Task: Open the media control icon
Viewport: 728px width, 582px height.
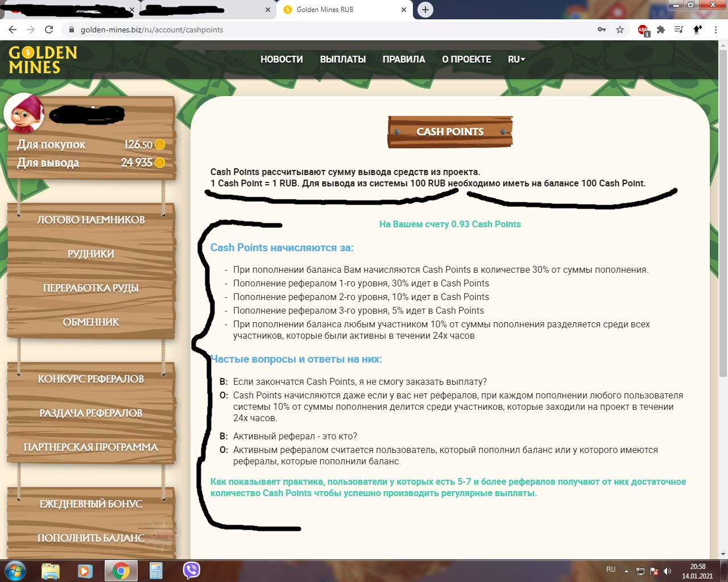Action: coord(679,30)
